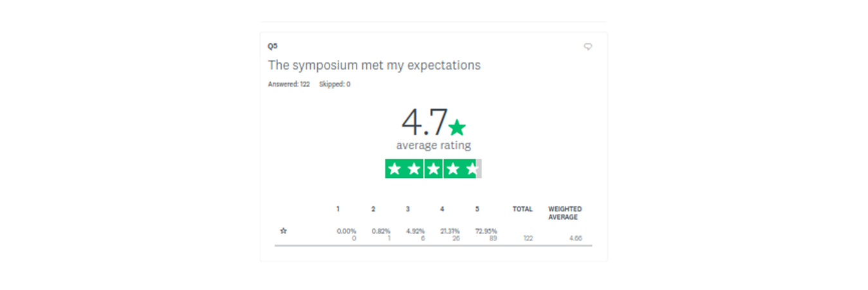The image size is (868, 290).
Task: Click the second star in rating bar
Action: (x=414, y=169)
